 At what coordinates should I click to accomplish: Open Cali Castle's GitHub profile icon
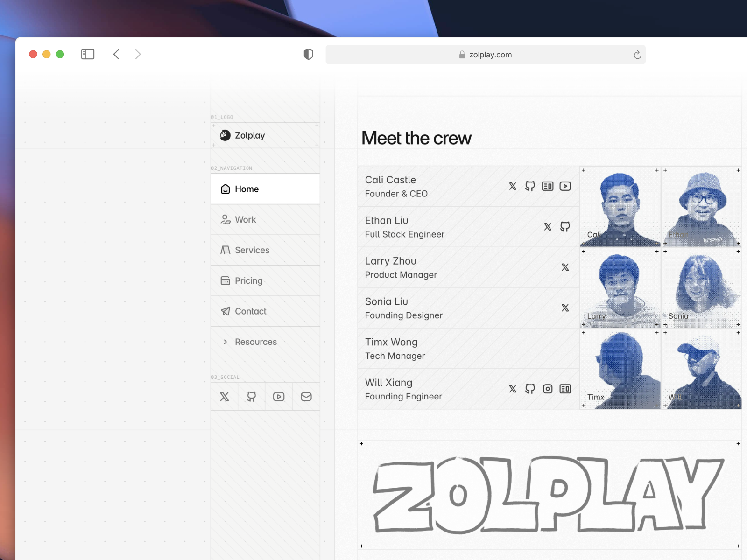click(530, 186)
